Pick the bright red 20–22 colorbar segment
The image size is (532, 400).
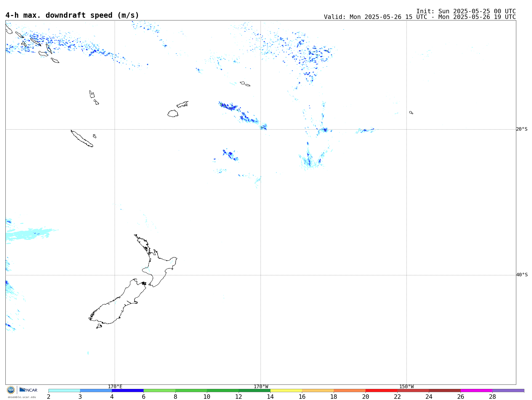(x=381, y=391)
